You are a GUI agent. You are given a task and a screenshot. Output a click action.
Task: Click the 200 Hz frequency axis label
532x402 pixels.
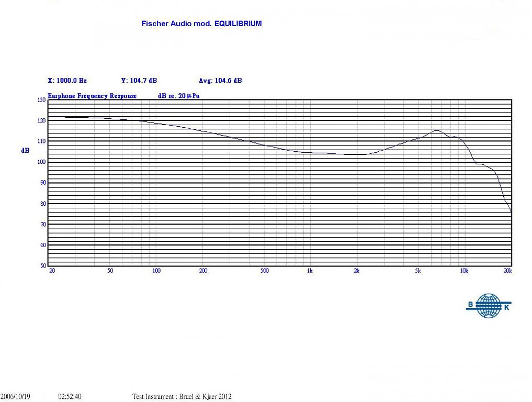tap(203, 271)
